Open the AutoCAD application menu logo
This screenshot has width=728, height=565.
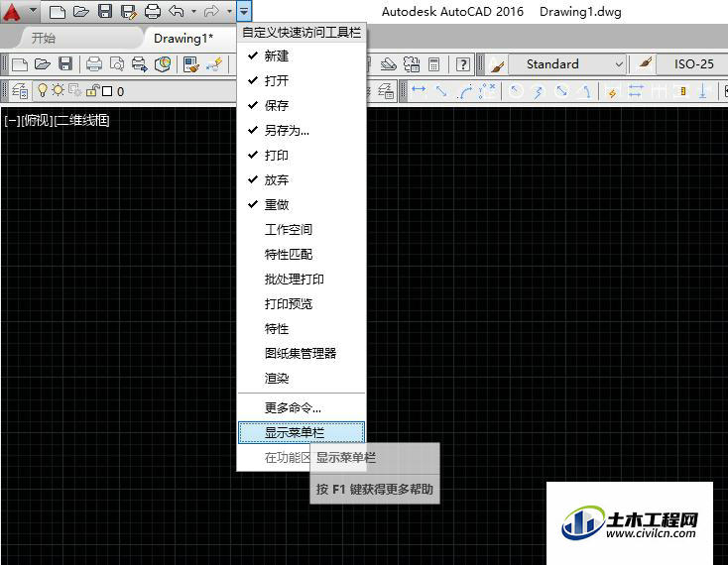(12, 12)
